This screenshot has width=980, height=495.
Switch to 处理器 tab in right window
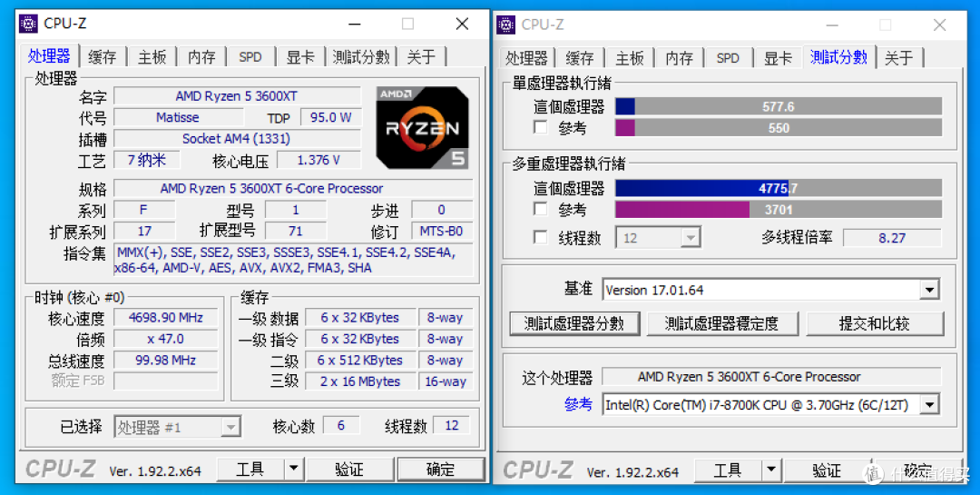(x=526, y=58)
